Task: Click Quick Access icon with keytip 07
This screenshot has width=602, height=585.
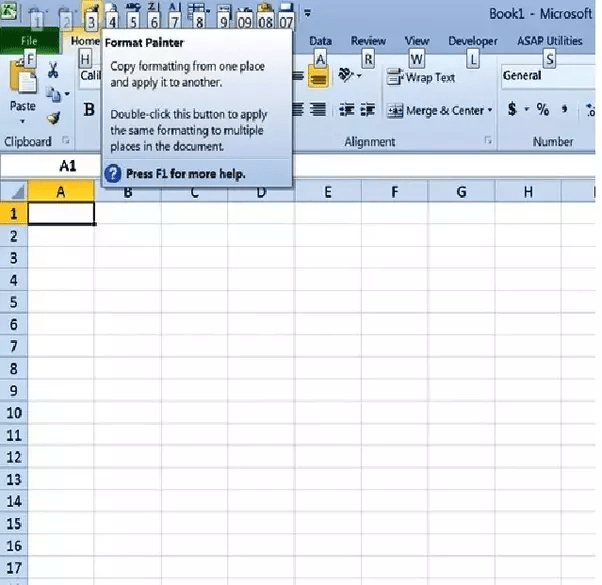Action: pos(286,8)
